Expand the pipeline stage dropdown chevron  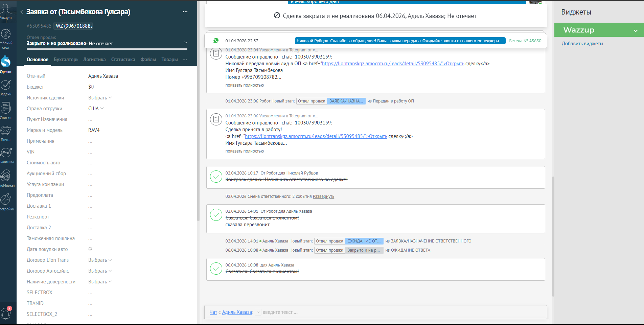[x=185, y=43]
